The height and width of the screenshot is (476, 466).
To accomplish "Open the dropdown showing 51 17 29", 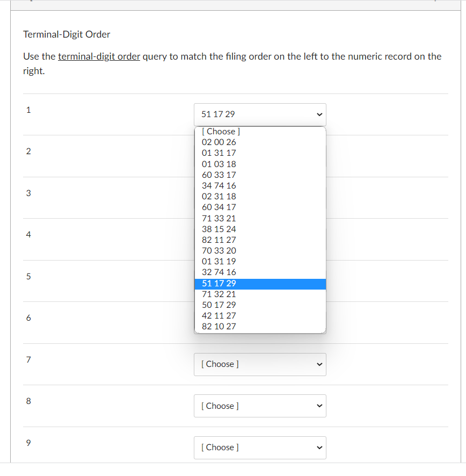I will 260,114.
